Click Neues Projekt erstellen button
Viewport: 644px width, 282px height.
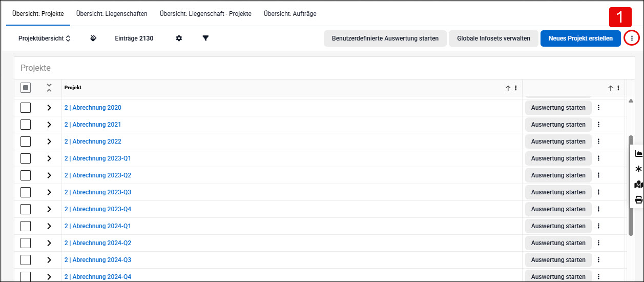[x=580, y=38]
